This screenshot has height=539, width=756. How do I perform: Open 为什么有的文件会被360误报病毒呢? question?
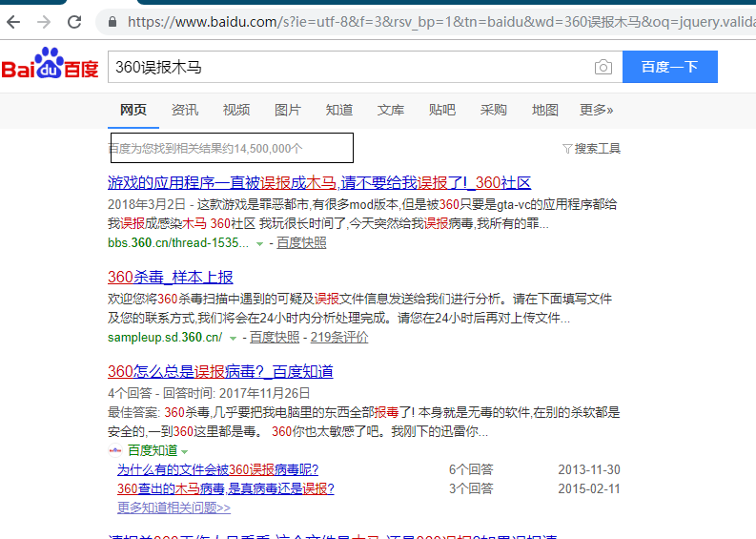point(218,469)
